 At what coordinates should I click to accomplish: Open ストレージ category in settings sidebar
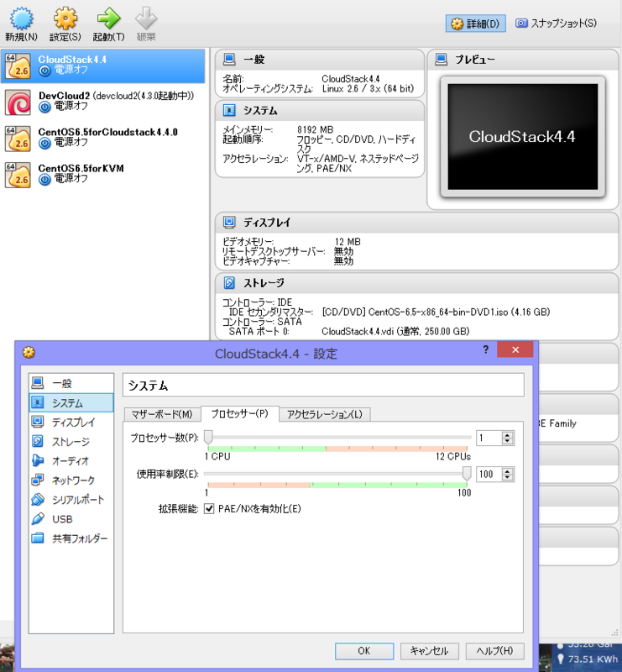coord(71,442)
